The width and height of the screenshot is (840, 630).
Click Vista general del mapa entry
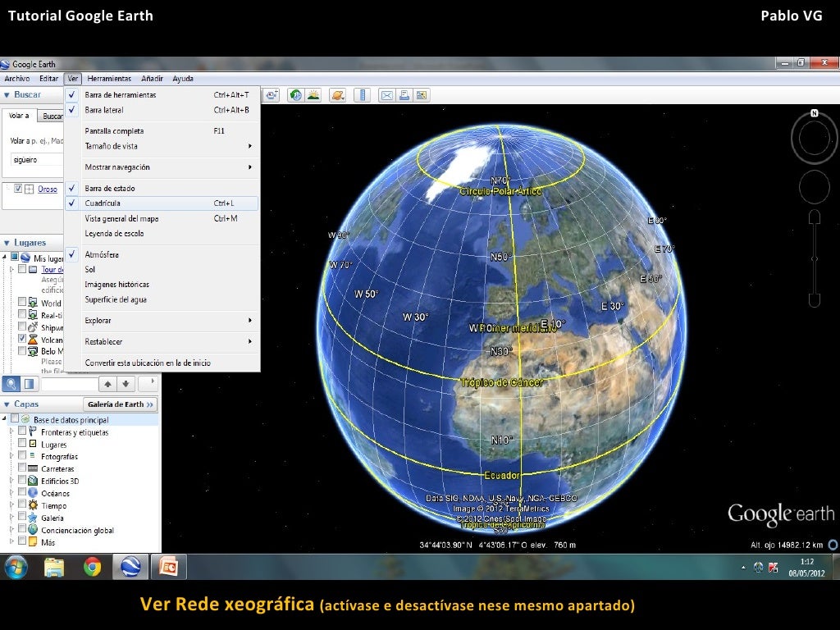pyautogui.click(x=162, y=218)
